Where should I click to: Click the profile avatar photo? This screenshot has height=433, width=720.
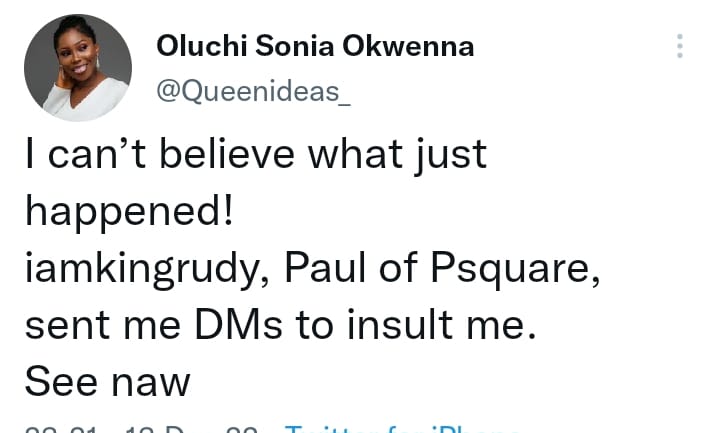click(x=78, y=67)
